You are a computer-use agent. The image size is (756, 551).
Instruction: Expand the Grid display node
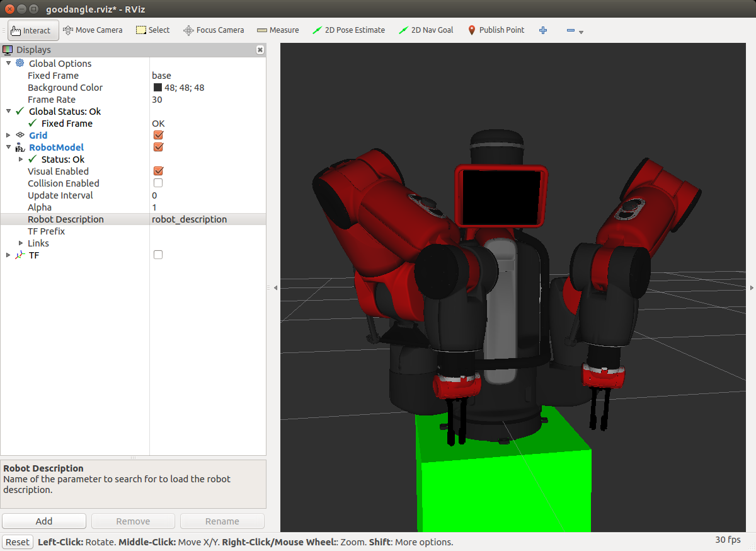8,135
